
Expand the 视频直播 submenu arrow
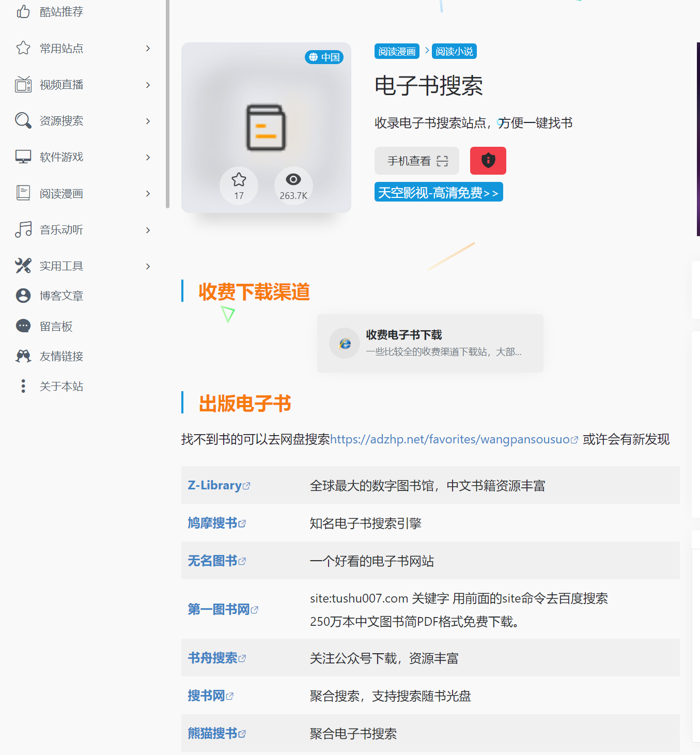[x=148, y=85]
